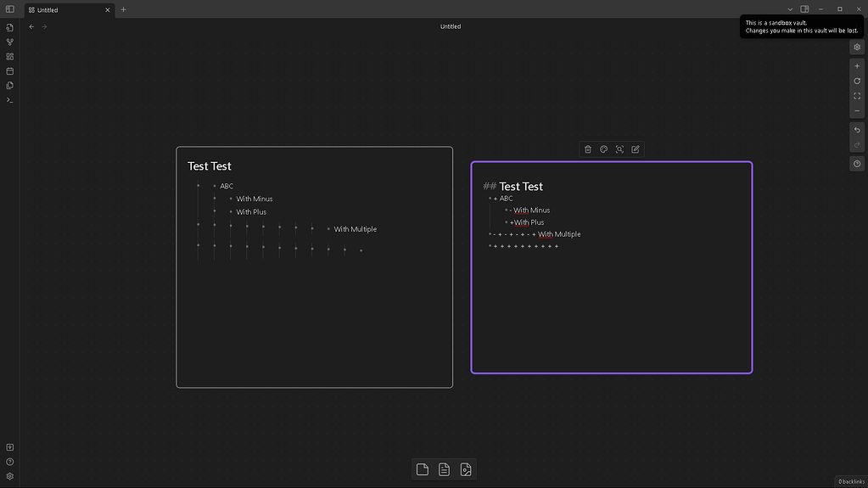Add a note from the vault
868x488 pixels.
tap(444, 469)
